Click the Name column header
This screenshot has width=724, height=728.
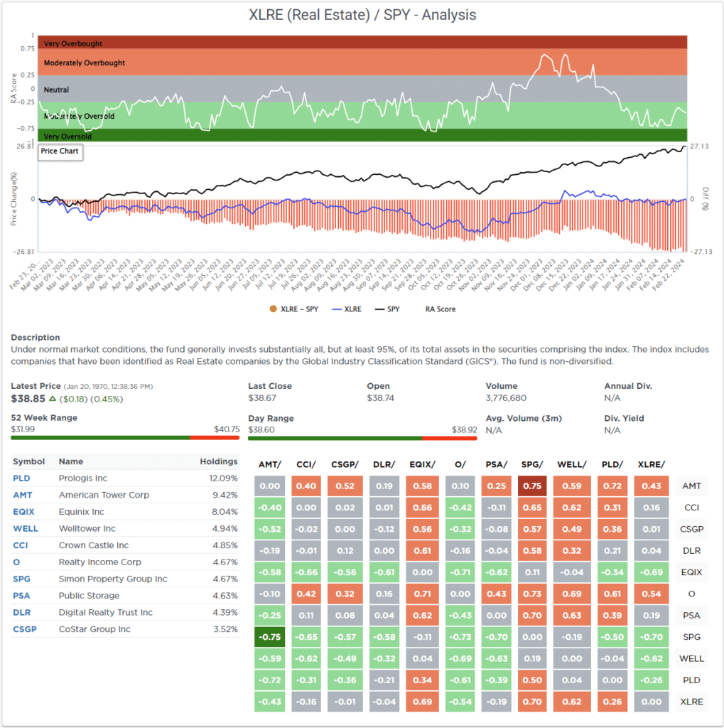coord(71,461)
